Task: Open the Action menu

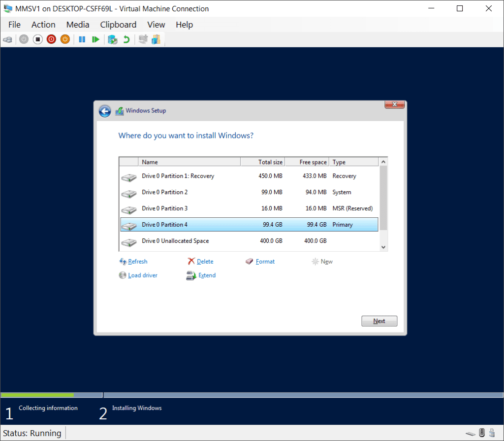Action: coord(43,25)
